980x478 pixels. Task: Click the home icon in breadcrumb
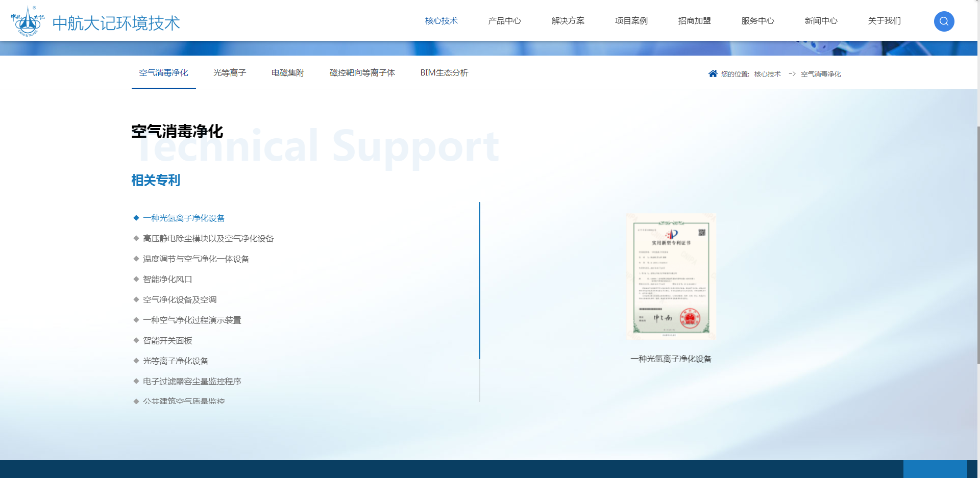[x=713, y=74]
